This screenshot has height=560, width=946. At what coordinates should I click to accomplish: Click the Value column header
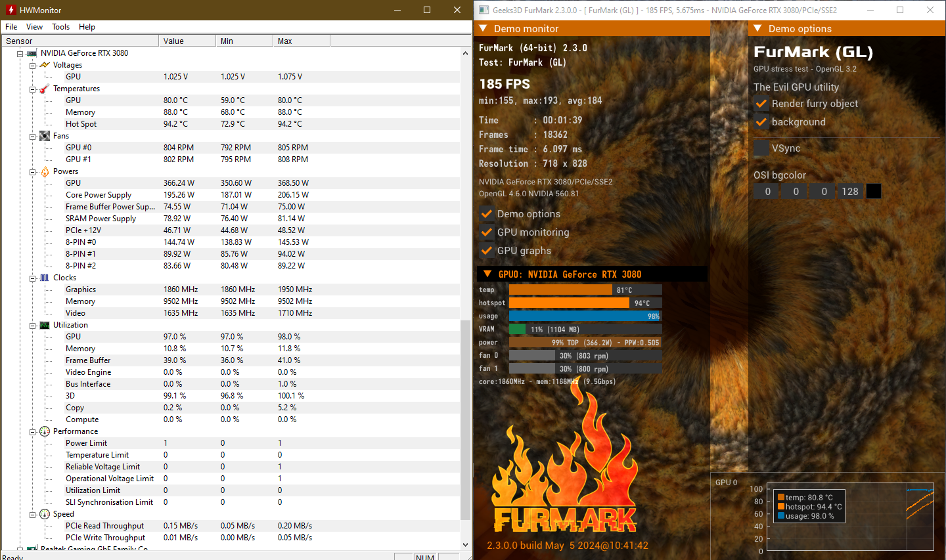[x=187, y=41]
